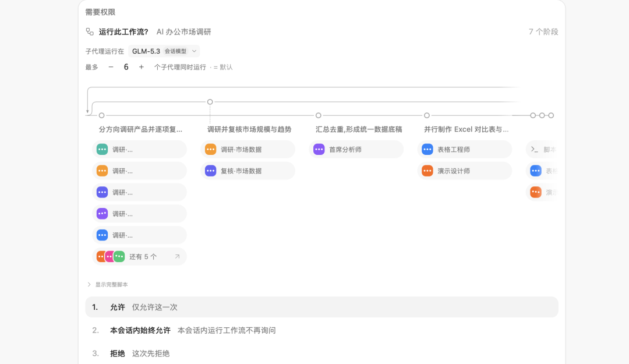Decrease max concurrent subagents with minus
Viewport: 629px width, 364px height.
tap(111, 67)
